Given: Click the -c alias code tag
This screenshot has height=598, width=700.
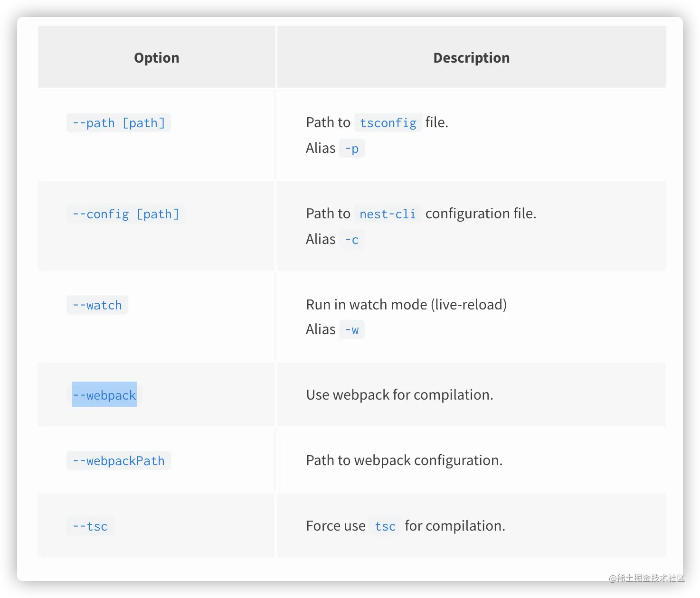Looking at the screenshot, I should click(x=352, y=240).
